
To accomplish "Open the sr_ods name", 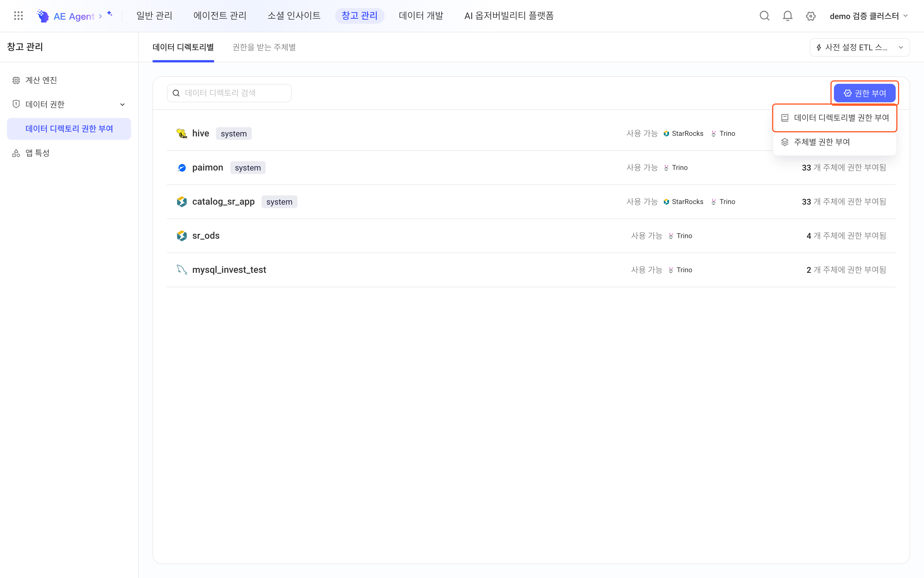I will (206, 236).
